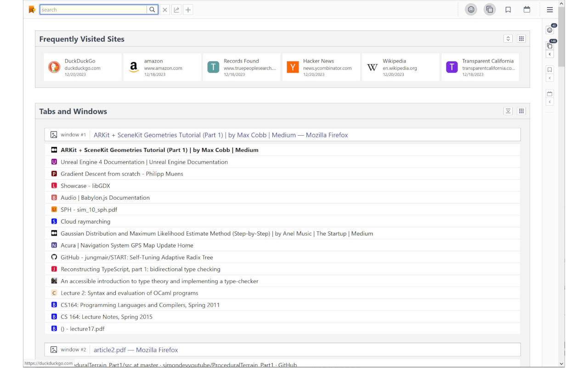This screenshot has height=368, width=588.
Task: Click the window #2 article2.pdf header
Action: tap(136, 350)
